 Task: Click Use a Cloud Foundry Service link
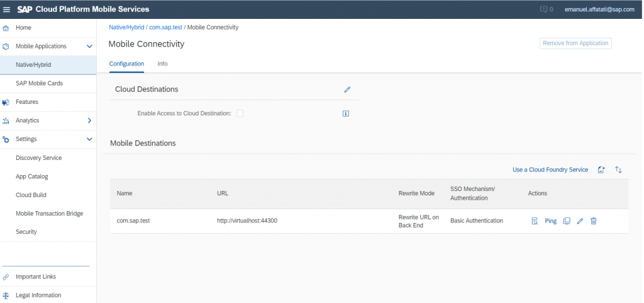coord(550,170)
